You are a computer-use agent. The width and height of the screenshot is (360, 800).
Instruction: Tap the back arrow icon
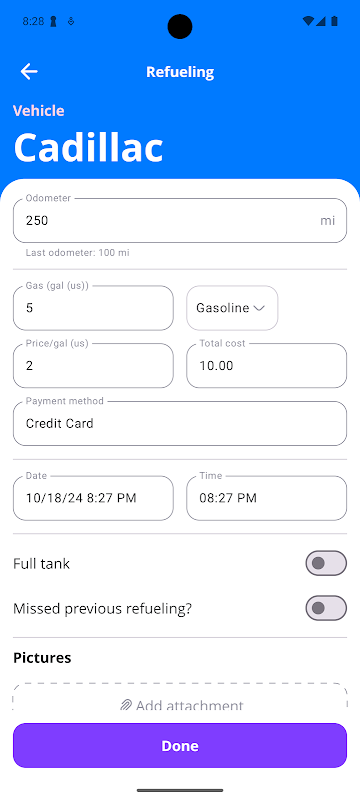tap(29, 72)
